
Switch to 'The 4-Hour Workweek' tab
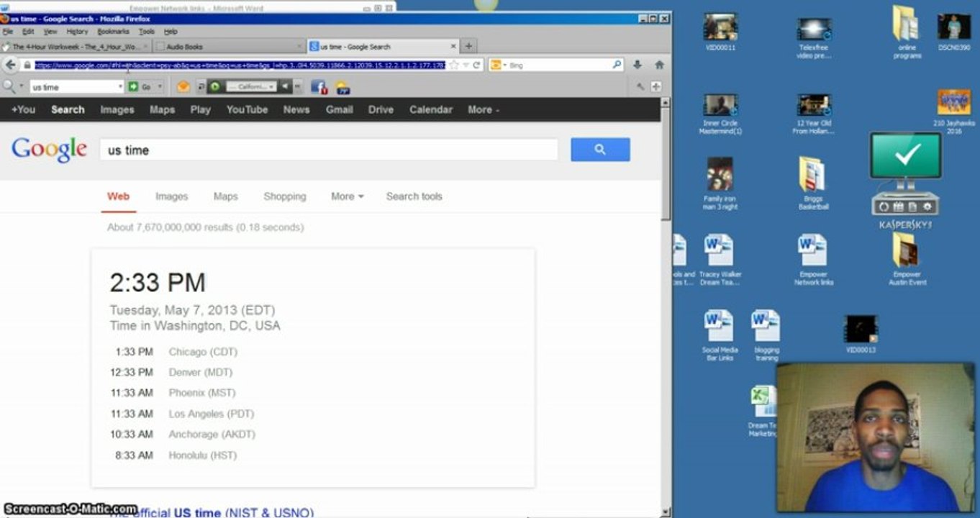(x=75, y=47)
